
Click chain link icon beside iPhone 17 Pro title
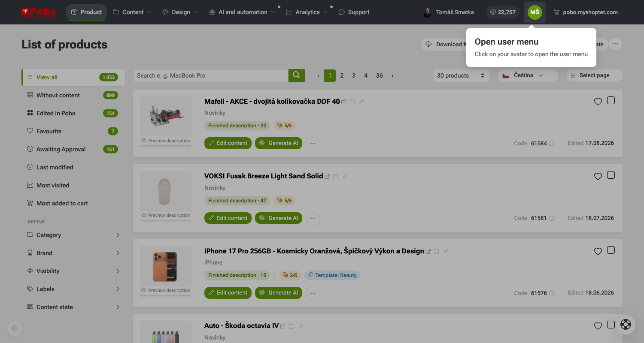[446, 251]
